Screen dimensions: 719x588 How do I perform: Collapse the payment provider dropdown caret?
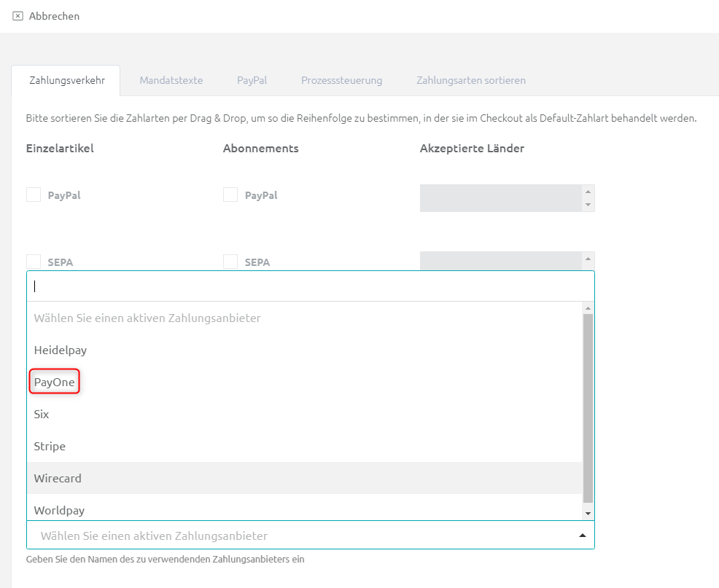click(582, 536)
